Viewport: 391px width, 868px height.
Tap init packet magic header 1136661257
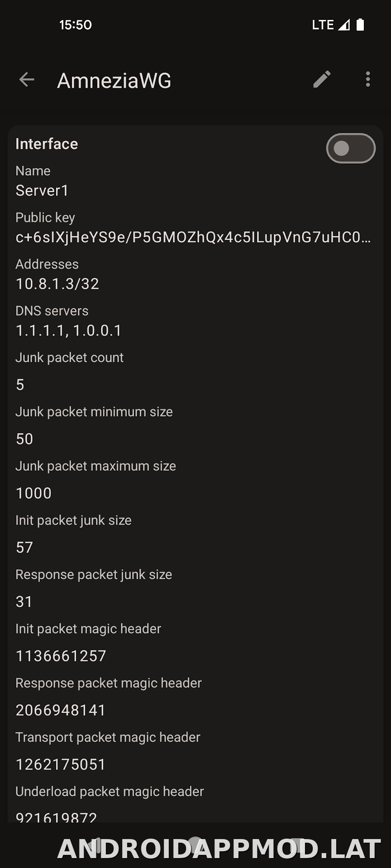(x=61, y=656)
